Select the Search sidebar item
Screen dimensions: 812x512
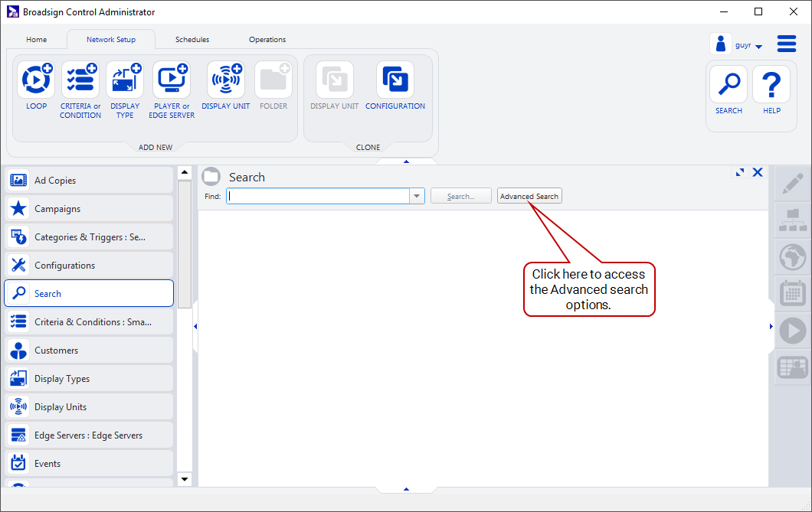point(89,293)
